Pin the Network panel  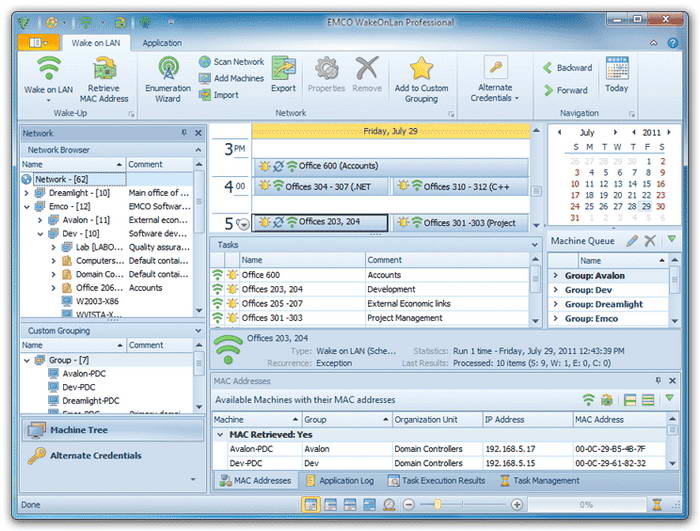pyautogui.click(x=184, y=133)
